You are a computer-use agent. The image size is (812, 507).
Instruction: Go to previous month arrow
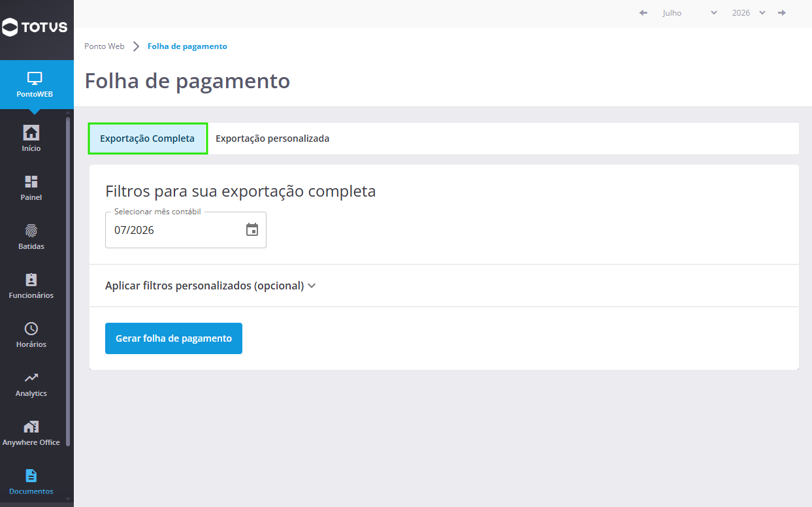(x=643, y=13)
